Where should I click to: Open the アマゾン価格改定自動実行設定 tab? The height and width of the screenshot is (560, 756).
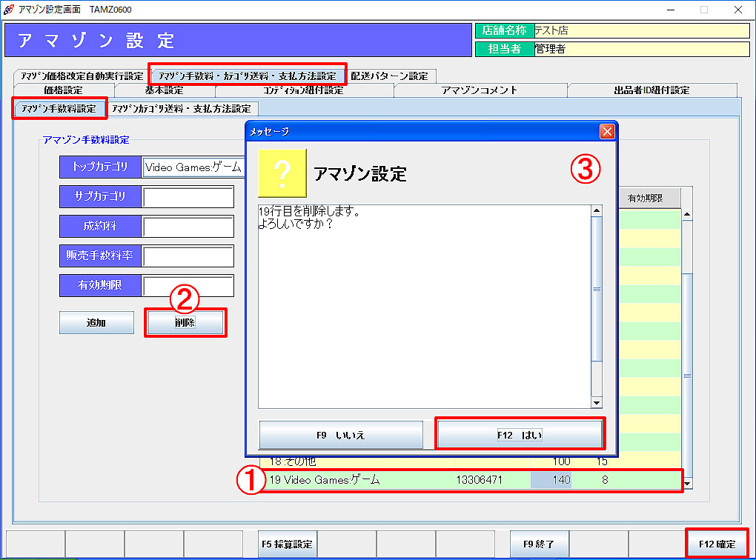[82, 76]
